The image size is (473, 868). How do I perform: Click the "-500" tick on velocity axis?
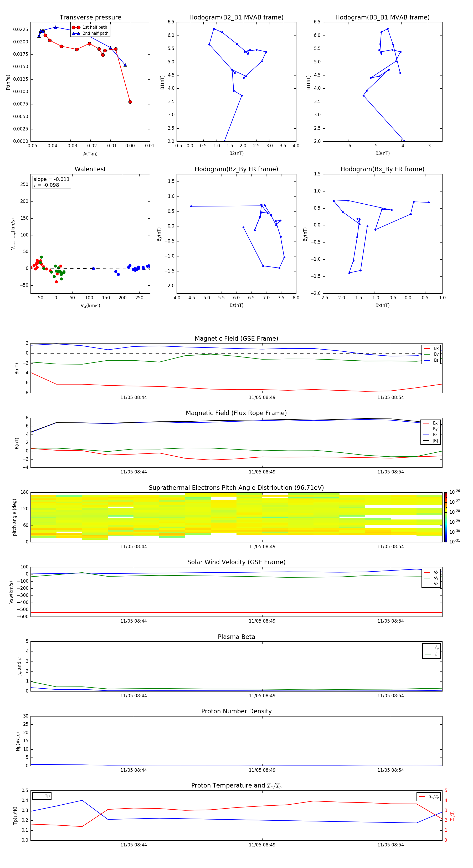coord(22,609)
